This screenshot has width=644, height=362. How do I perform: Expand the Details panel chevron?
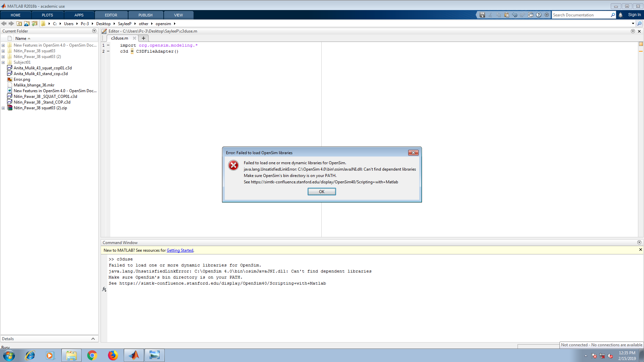[x=93, y=339]
